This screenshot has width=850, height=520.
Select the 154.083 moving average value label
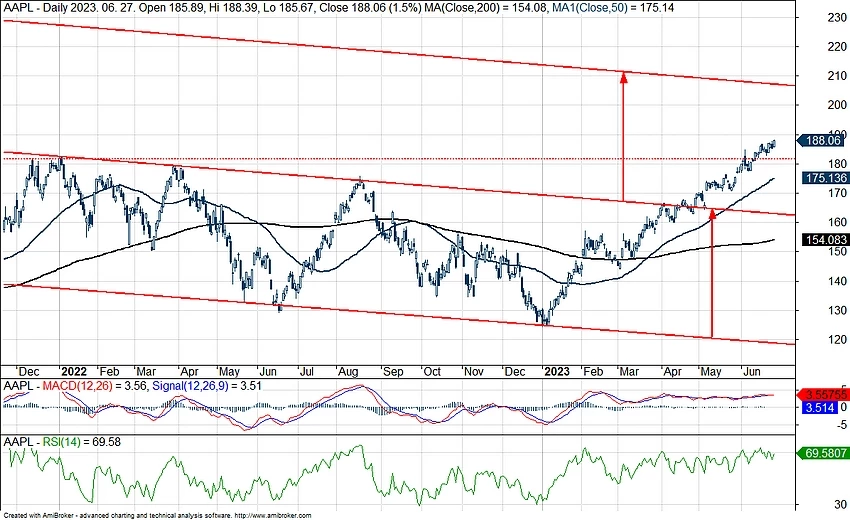(x=825, y=240)
